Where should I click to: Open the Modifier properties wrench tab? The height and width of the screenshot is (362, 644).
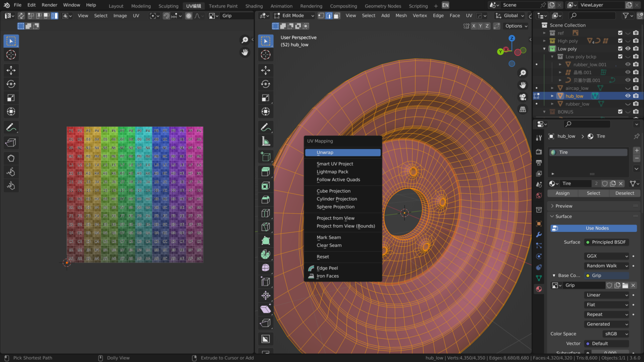click(x=539, y=235)
